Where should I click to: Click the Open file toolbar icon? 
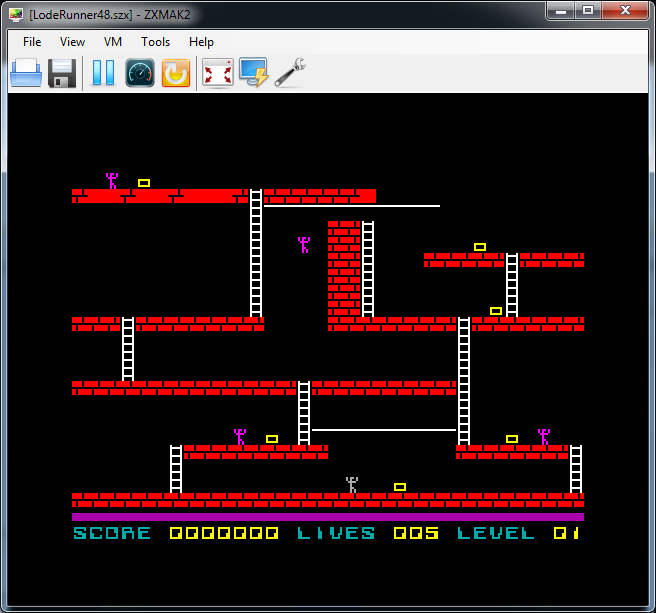[x=26, y=73]
